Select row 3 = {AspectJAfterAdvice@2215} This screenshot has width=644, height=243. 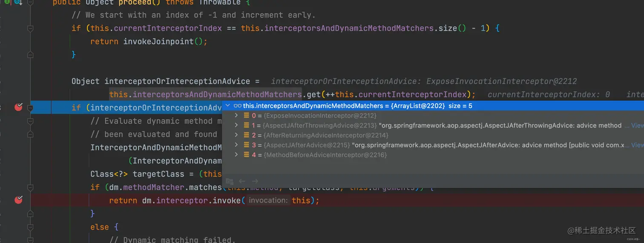pos(433,145)
